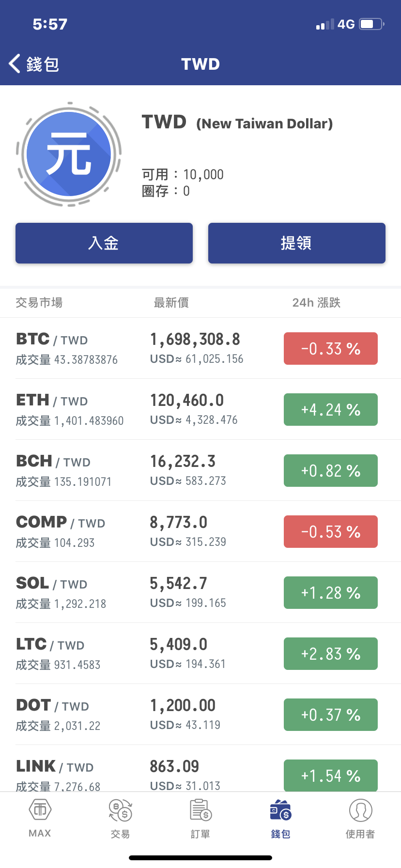This screenshot has width=401, height=868.
Task: Tap ETH's green +4.24 % change badge
Action: coord(330,409)
